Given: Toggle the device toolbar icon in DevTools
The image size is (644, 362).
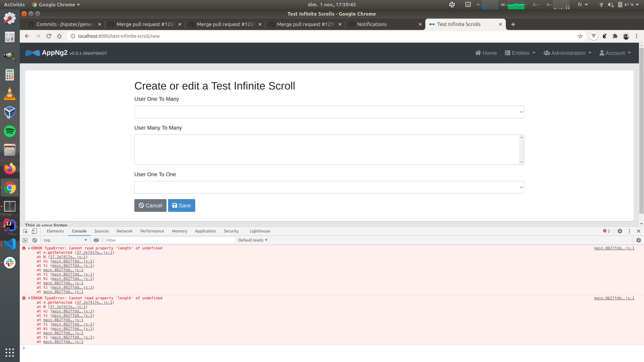Looking at the screenshot, I should pyautogui.click(x=34, y=231).
